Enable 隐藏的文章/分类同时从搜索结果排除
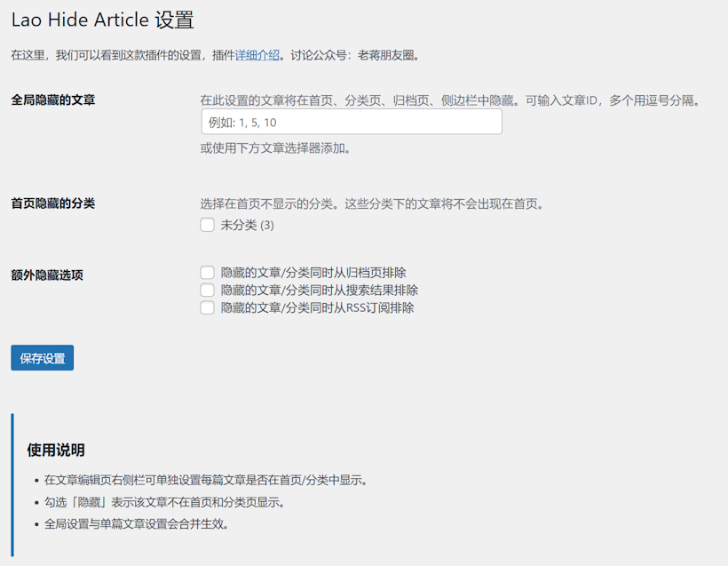This screenshot has height=566, width=728. [207, 290]
